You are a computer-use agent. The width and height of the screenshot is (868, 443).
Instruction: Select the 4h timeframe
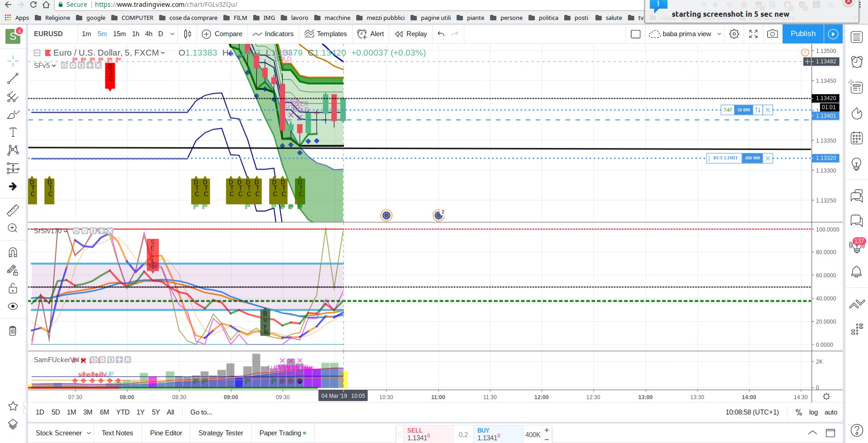[x=149, y=34]
